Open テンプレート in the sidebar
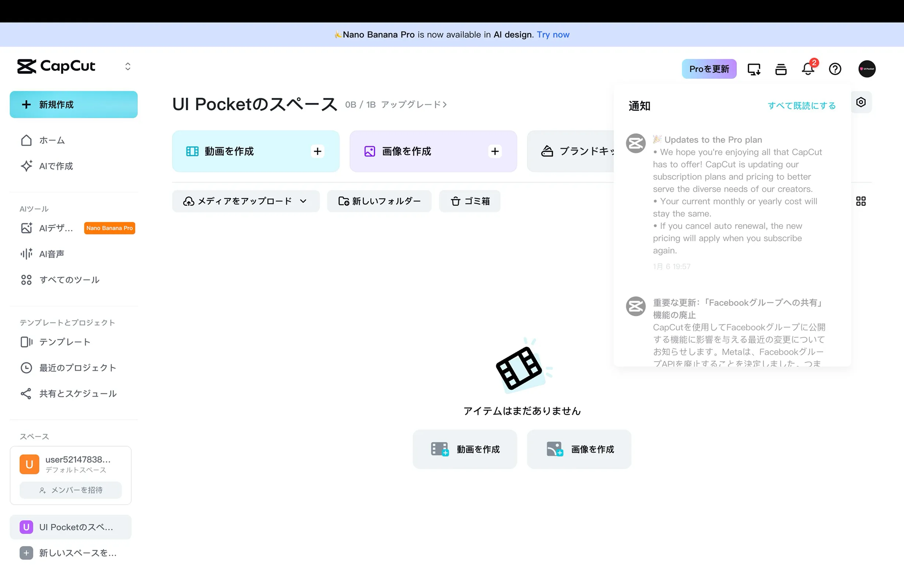 74,342
